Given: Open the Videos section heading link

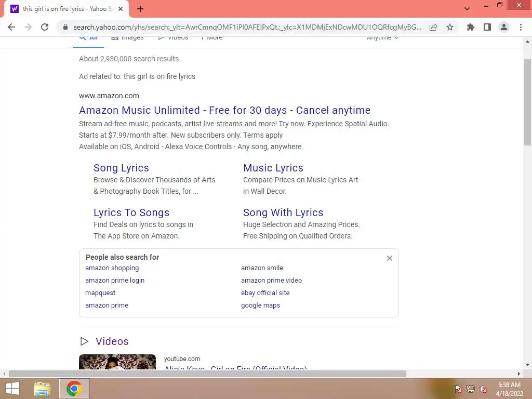Looking at the screenshot, I should coord(112,341).
